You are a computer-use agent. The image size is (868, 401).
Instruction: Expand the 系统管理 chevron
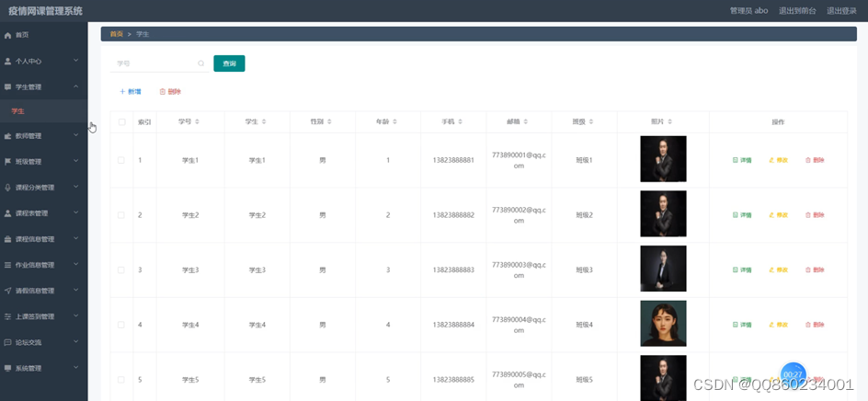pos(76,367)
